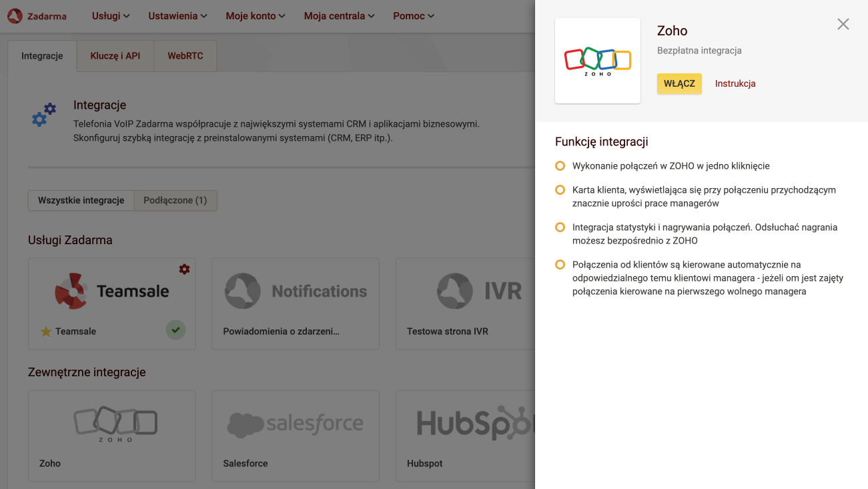This screenshot has width=868, height=489.
Task: Click the Teamsale star icon
Action: pos(45,331)
